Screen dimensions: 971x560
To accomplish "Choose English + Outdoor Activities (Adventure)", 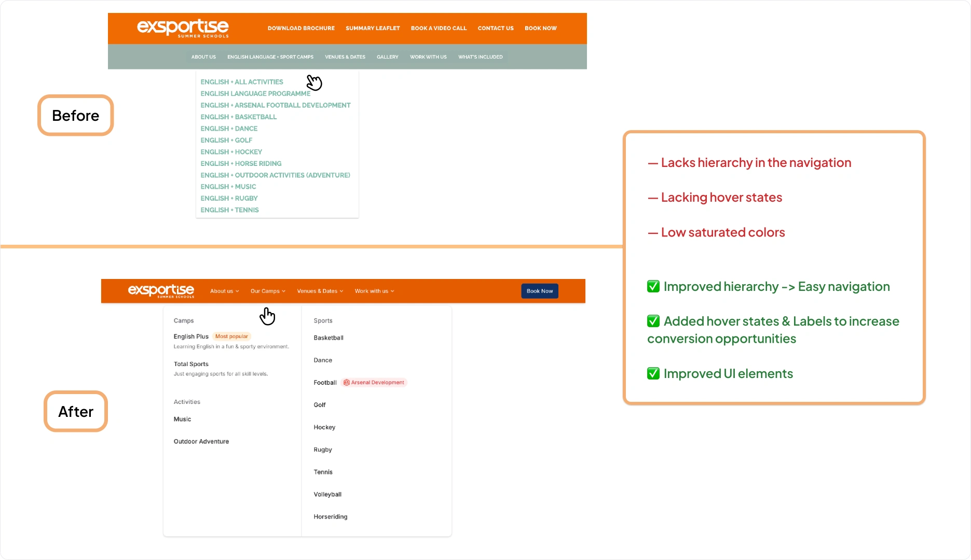I will 275,175.
